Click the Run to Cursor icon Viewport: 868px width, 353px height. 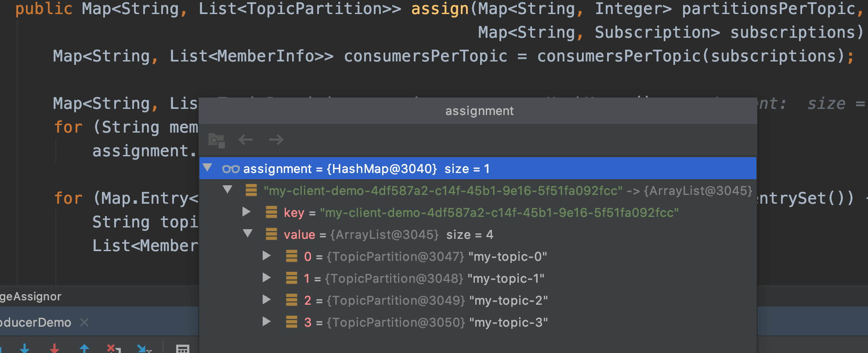(x=143, y=349)
